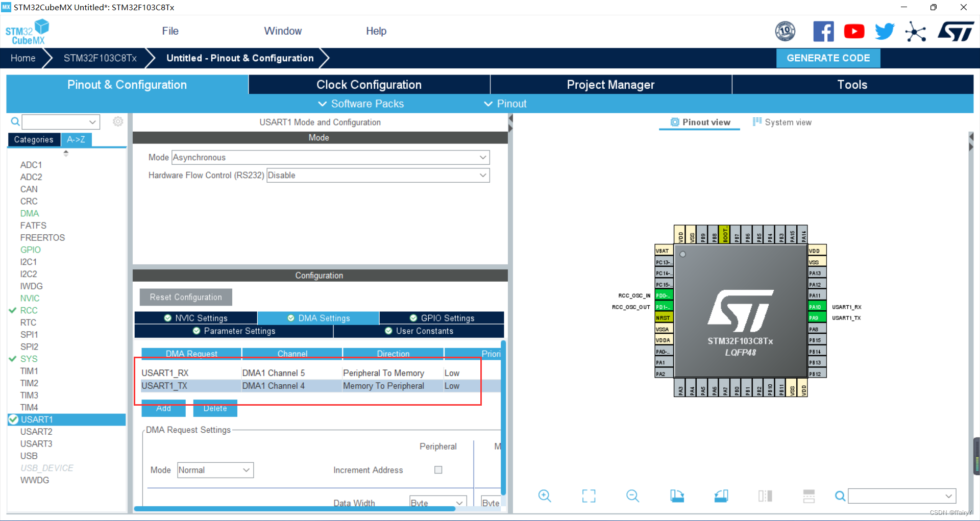
Task: Open the Twitter bird icon link
Action: 885,32
